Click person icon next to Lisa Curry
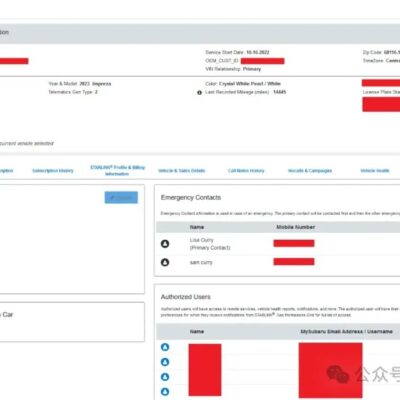Viewport: 400px width, 400px height. (165, 244)
